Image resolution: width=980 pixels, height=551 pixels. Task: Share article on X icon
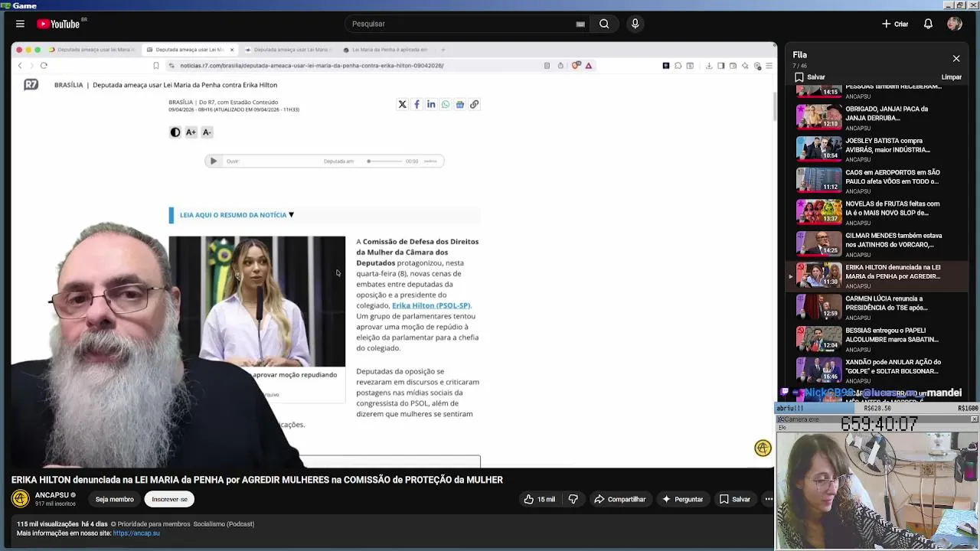pyautogui.click(x=402, y=104)
